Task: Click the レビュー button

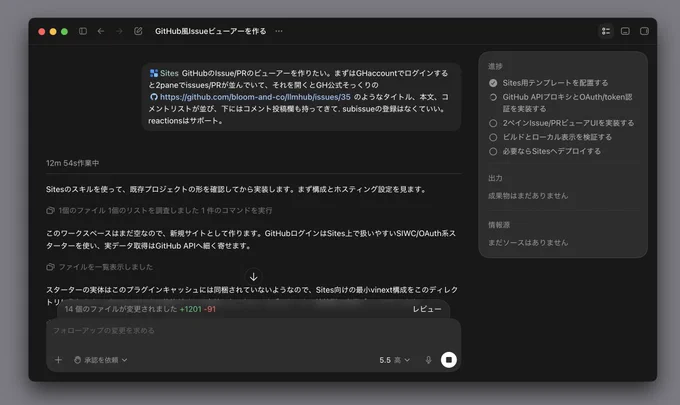Action: pos(427,309)
